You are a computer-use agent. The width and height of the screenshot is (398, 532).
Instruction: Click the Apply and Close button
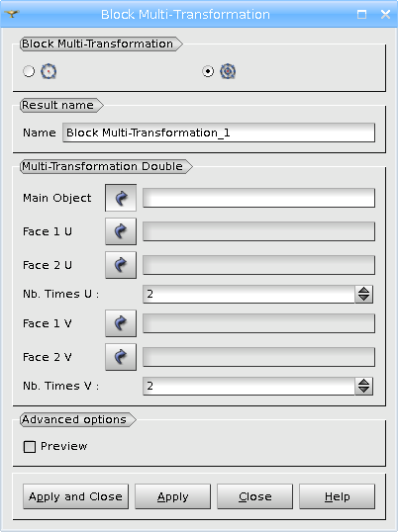tap(75, 496)
